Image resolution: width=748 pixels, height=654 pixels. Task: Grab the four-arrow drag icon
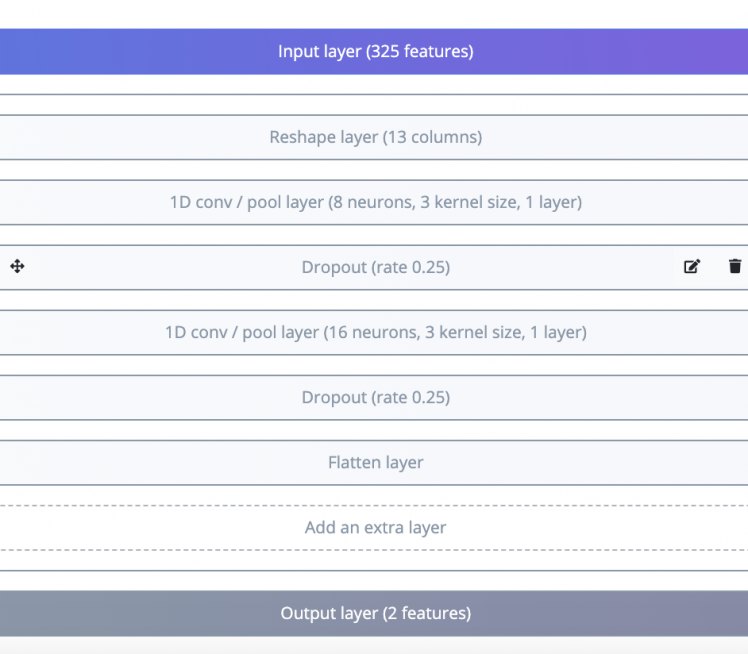tap(17, 267)
